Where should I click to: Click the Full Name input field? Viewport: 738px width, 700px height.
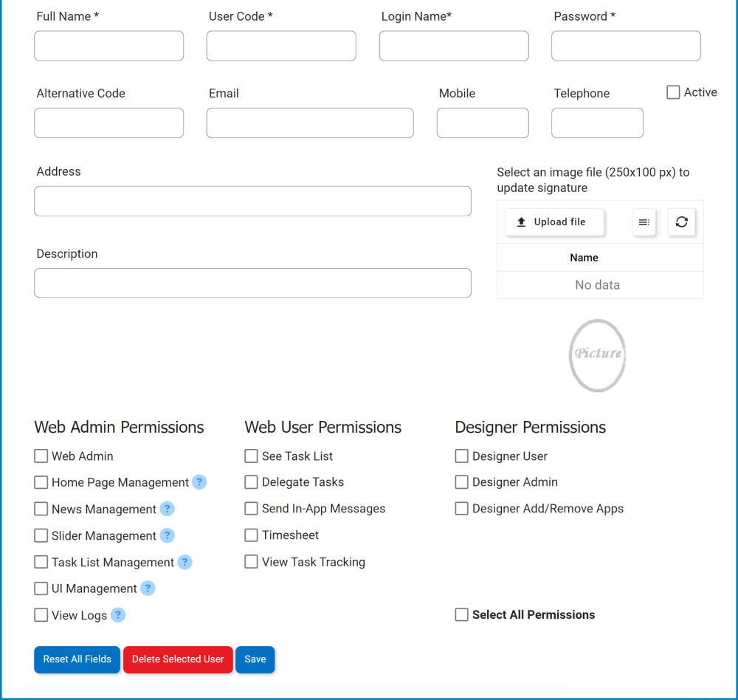click(x=109, y=46)
